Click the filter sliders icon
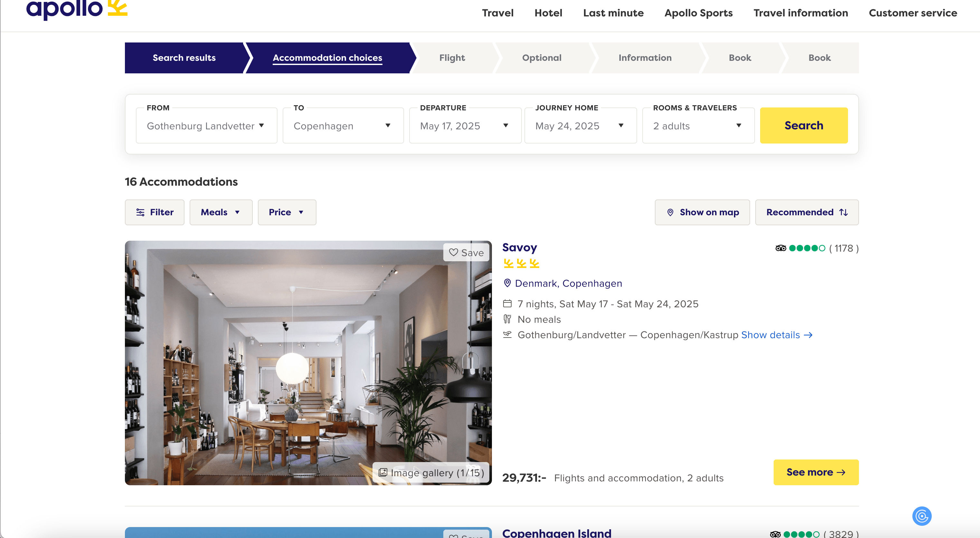This screenshot has height=538, width=980. coord(140,212)
